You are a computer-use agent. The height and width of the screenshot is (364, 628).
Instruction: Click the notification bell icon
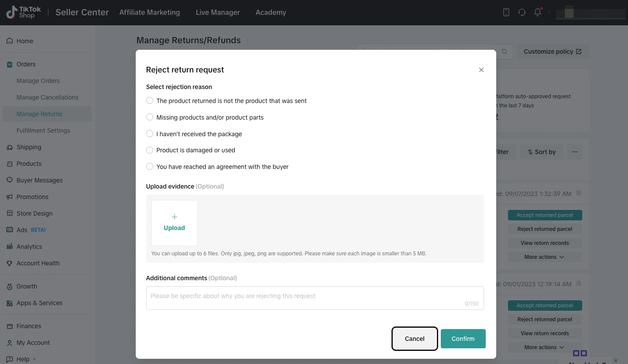coord(538,12)
